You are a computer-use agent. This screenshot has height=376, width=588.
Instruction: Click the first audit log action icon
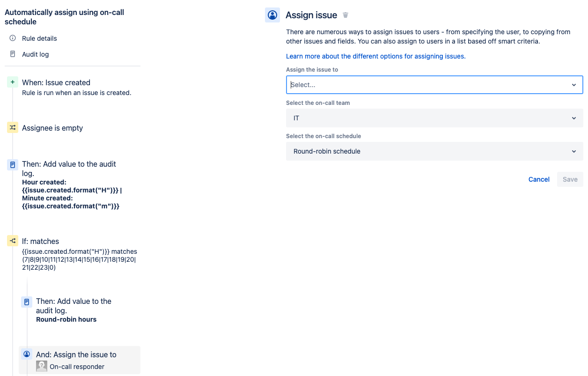click(13, 165)
